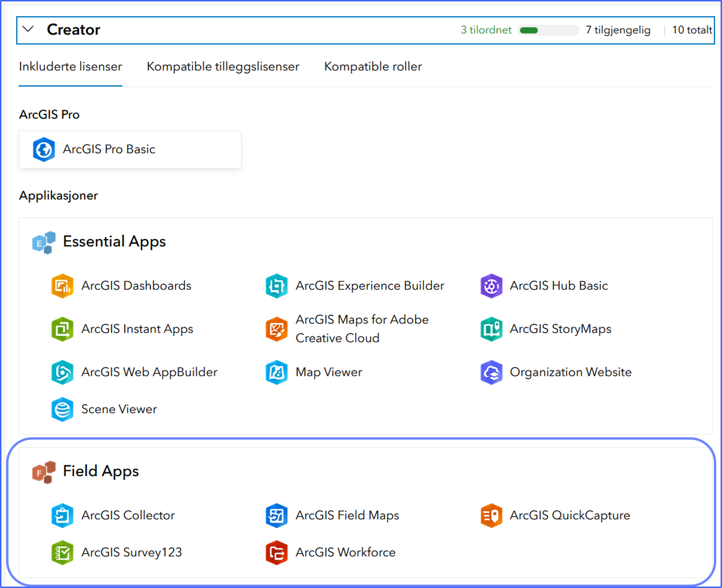Image resolution: width=722 pixels, height=588 pixels.
Task: Click the Scene Viewer label
Action: coord(119,409)
